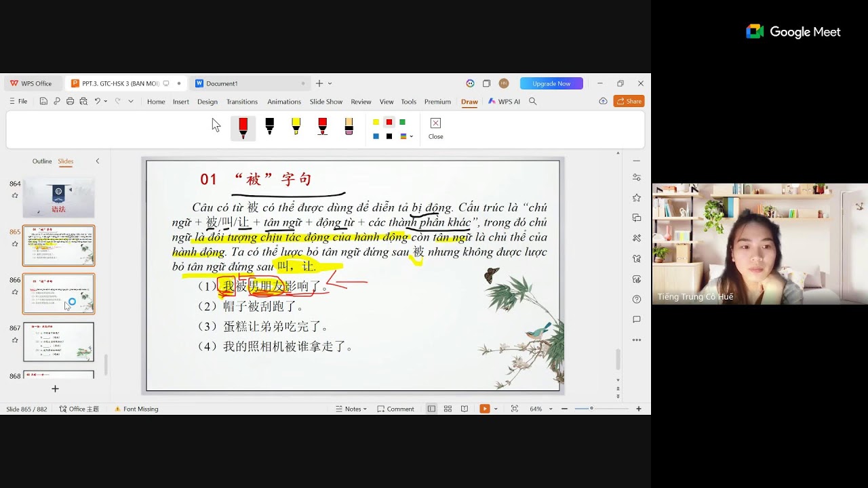
Task: Switch to Normal view icon
Action: pos(431,409)
